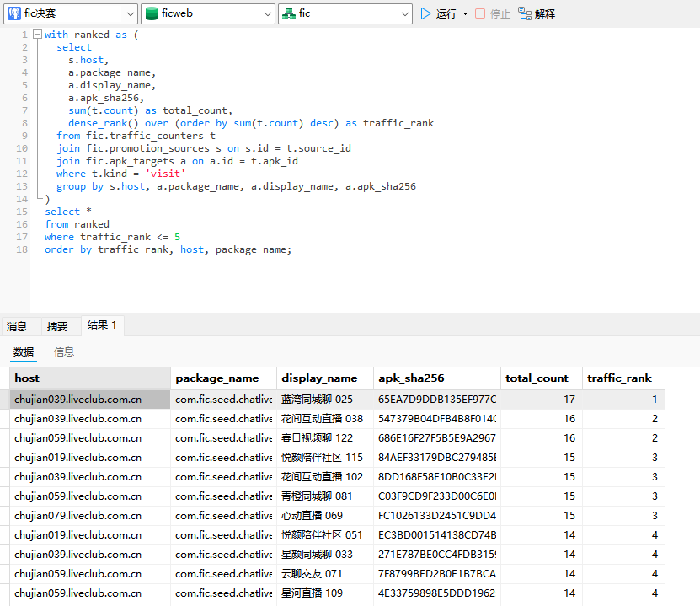The height and width of the screenshot is (606, 700).
Task: Collapse the code fold marker on line 1
Action: click(38, 35)
